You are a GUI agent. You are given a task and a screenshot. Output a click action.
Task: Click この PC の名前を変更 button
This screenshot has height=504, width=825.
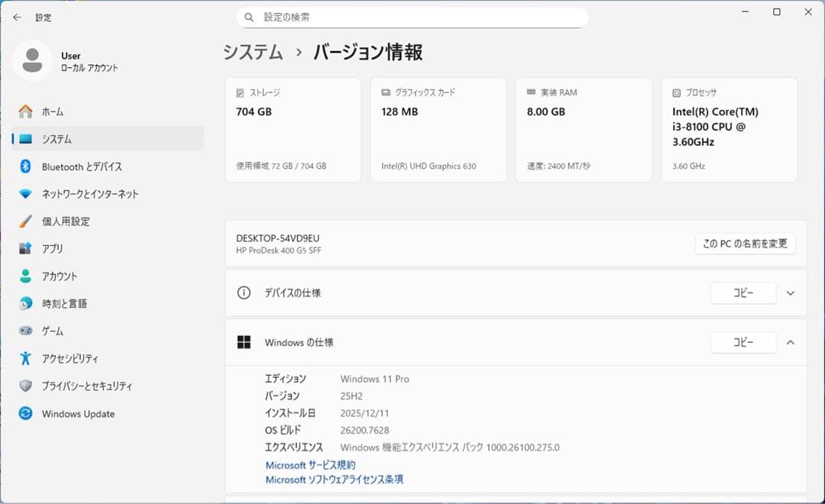click(x=745, y=244)
